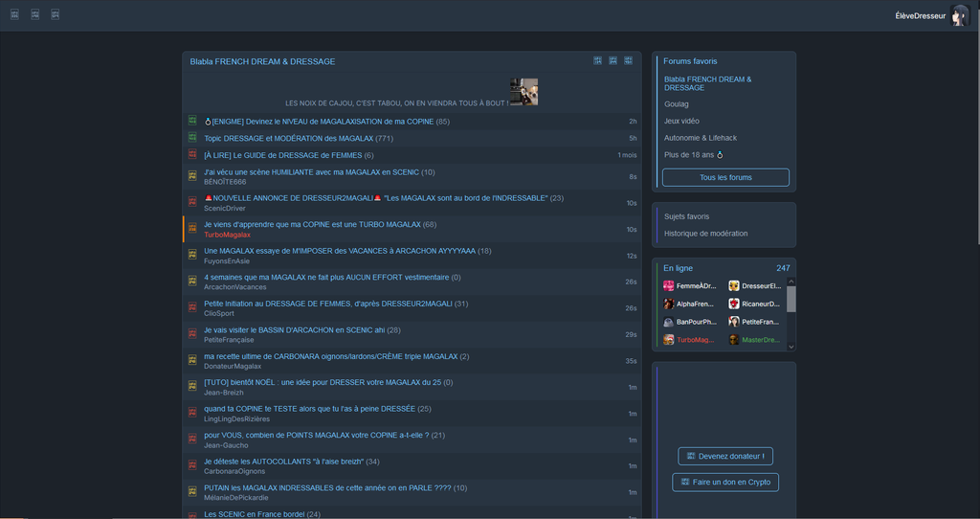Open topic about VACANCES à ARCACHON

(340, 251)
